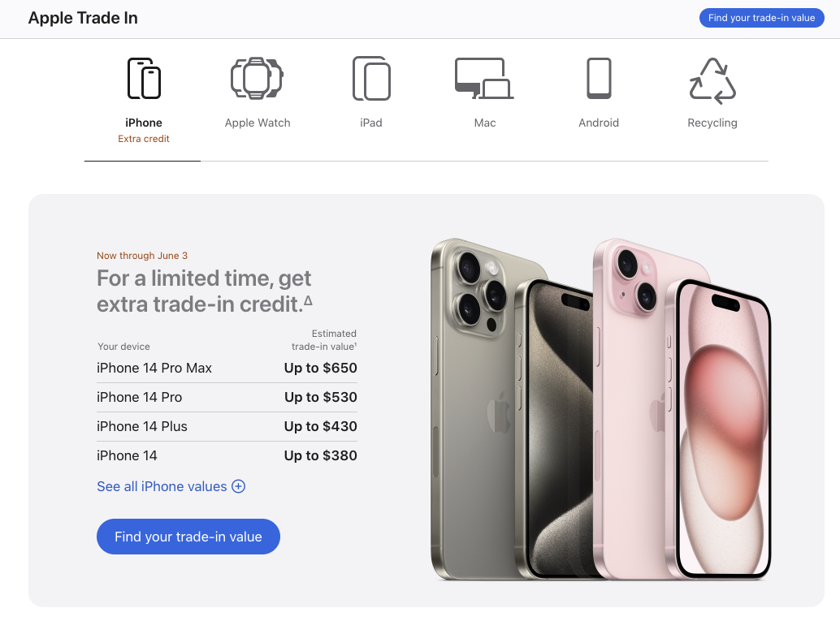The image size is (840, 621).
Task: Select the Apple Watch icon
Action: pyautogui.click(x=258, y=78)
